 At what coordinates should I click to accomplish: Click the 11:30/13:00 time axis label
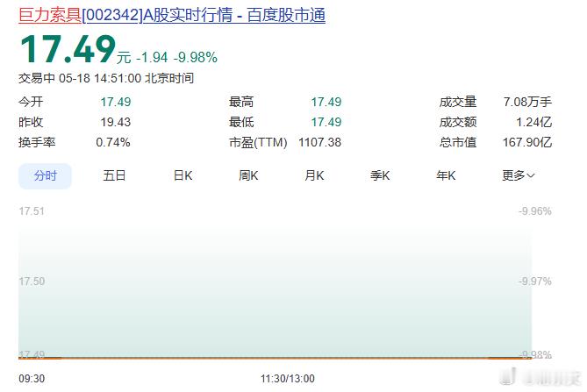[288, 379]
